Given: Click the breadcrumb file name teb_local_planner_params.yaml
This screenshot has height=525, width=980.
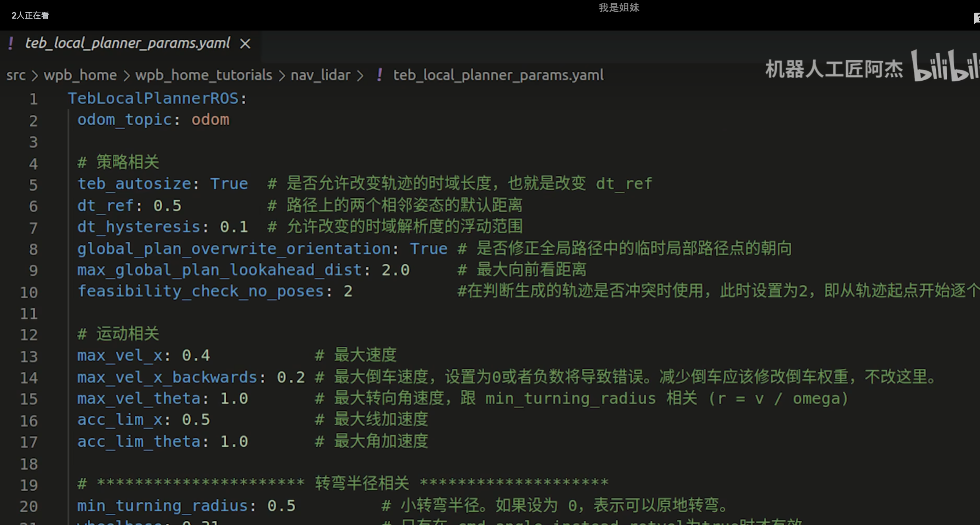Looking at the screenshot, I should point(498,75).
